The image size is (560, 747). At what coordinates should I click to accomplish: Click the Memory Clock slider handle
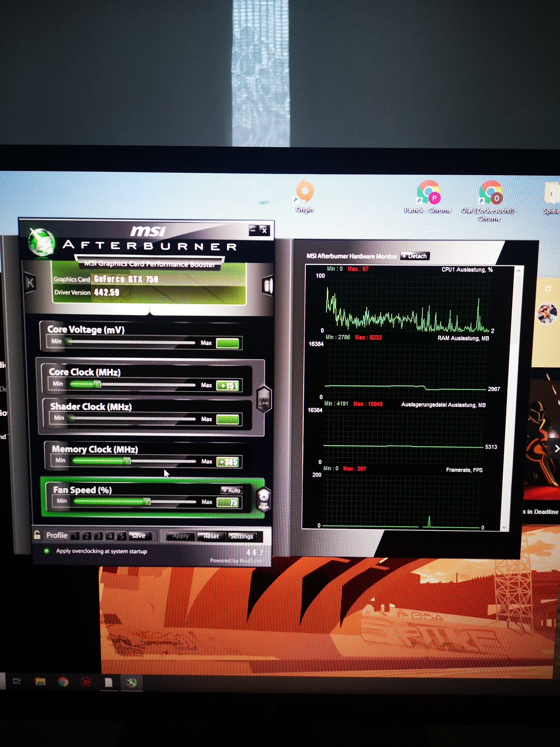pyautogui.click(x=127, y=461)
